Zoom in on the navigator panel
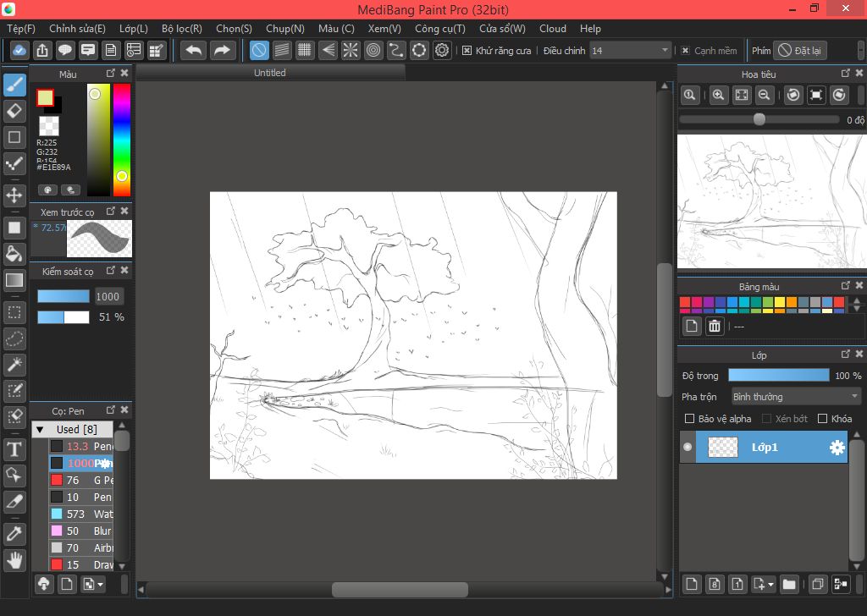The width and height of the screenshot is (867, 616). 718,96
